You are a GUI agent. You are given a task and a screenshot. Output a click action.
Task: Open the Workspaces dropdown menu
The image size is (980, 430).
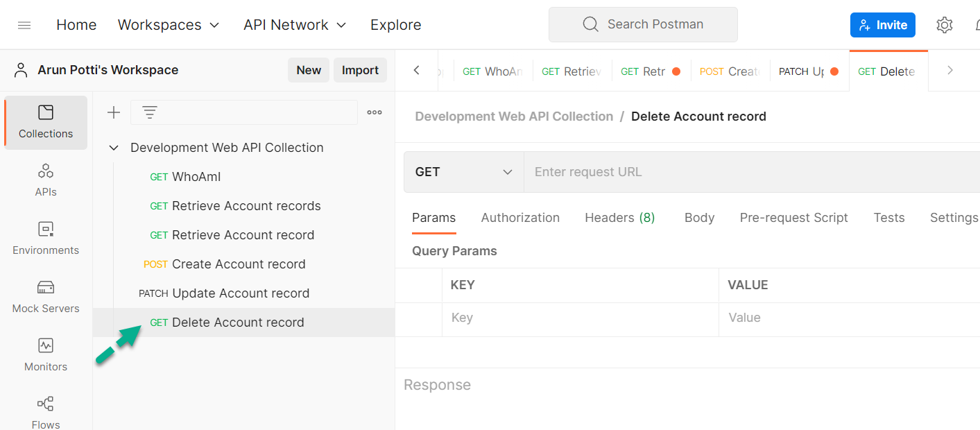coord(169,25)
